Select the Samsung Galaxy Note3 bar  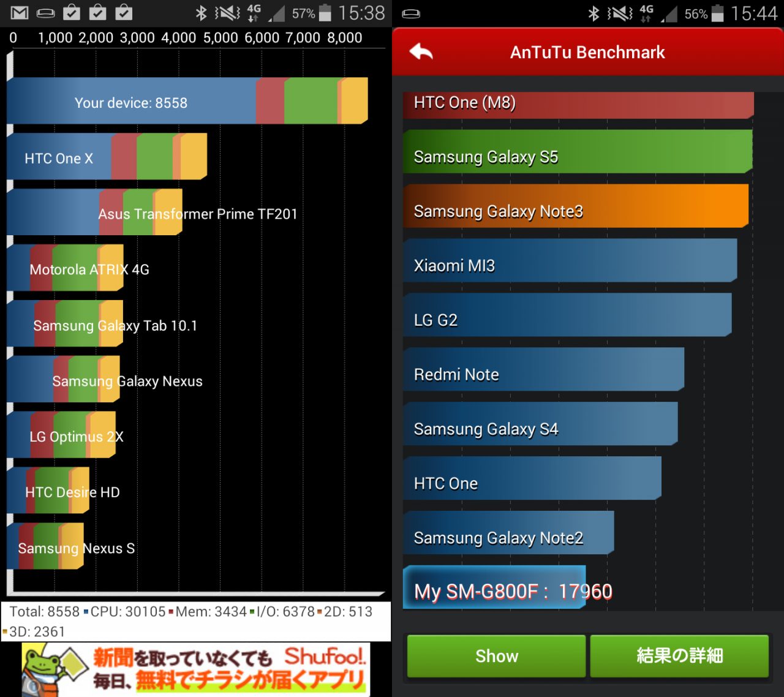point(576,206)
